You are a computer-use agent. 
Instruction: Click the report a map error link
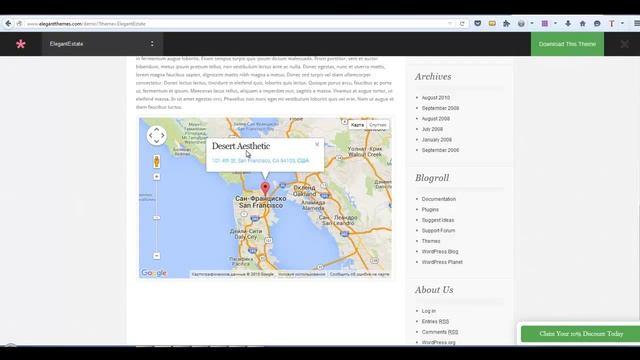[360, 274]
